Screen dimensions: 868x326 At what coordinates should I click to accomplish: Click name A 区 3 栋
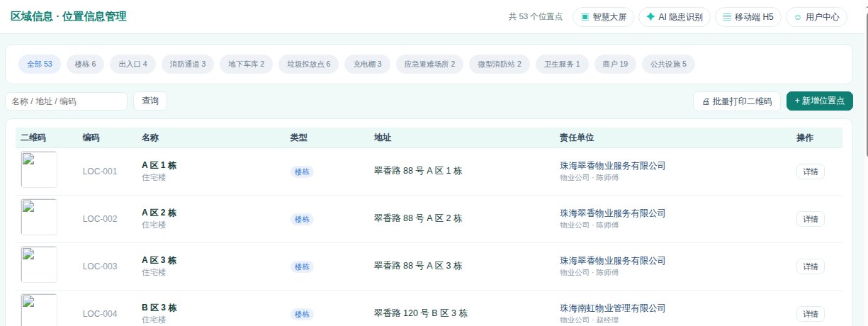click(159, 260)
